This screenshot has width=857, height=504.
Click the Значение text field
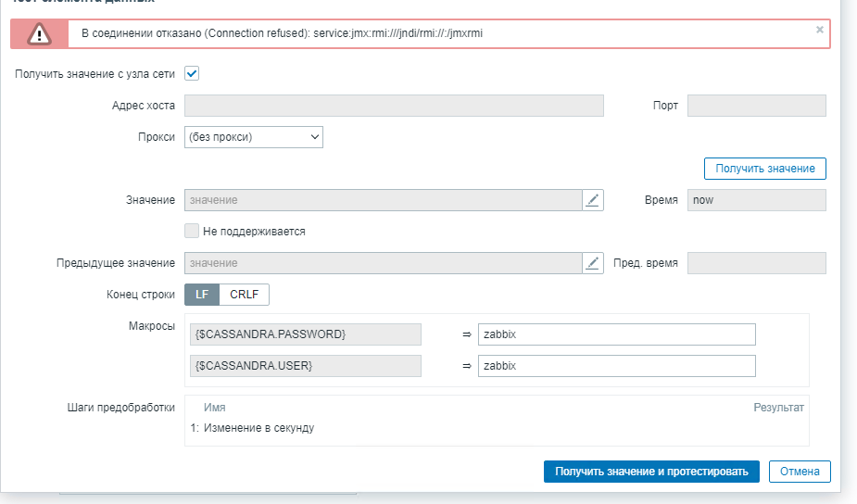click(x=383, y=200)
